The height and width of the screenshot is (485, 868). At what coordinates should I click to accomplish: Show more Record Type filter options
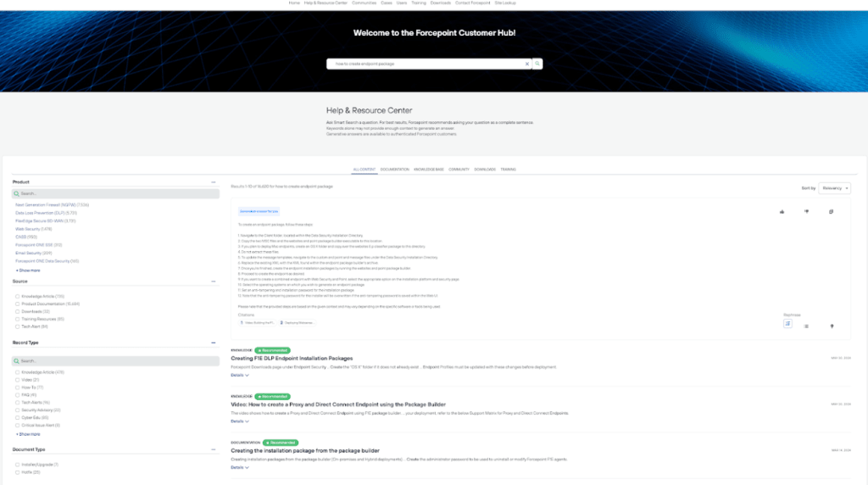tap(28, 433)
